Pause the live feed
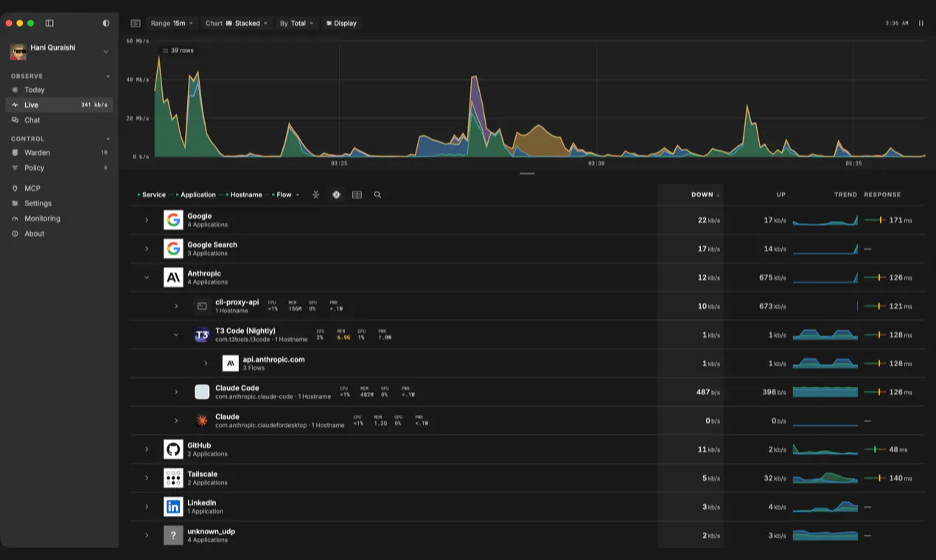The width and height of the screenshot is (936, 560). [x=921, y=24]
